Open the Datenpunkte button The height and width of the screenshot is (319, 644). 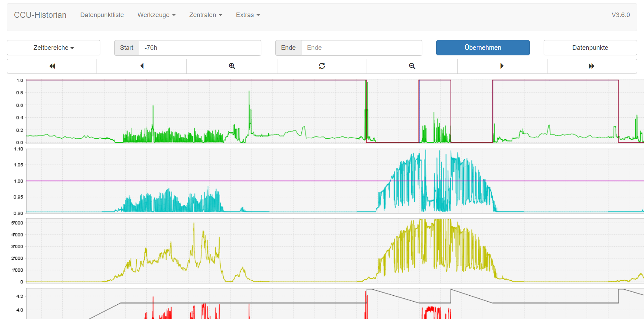pos(590,48)
